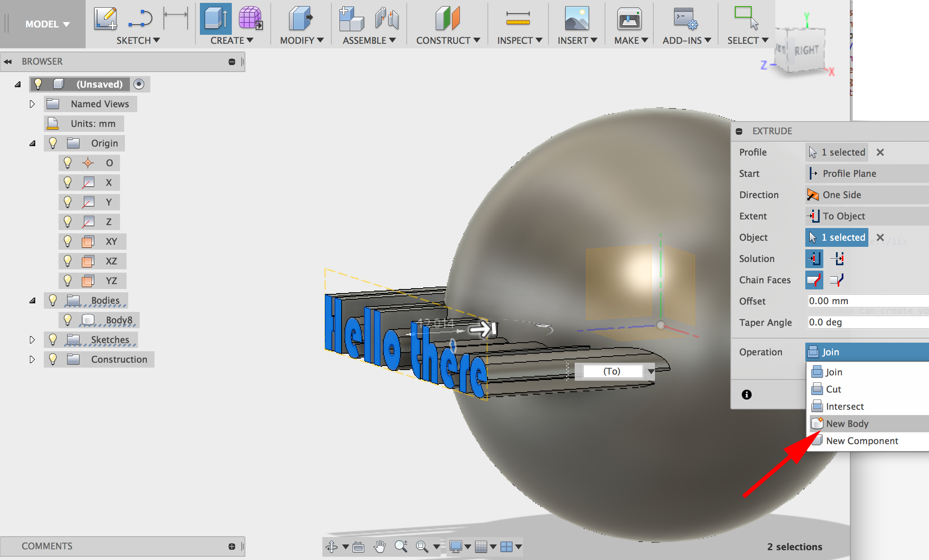Select the Joint icon in Assemble
Screen dimensions: 929x560
pos(387,19)
